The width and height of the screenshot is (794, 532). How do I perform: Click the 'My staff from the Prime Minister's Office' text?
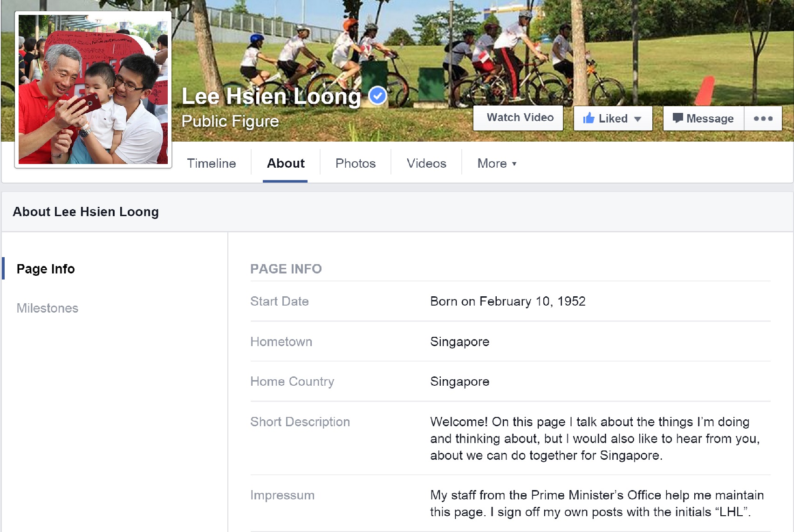597,504
